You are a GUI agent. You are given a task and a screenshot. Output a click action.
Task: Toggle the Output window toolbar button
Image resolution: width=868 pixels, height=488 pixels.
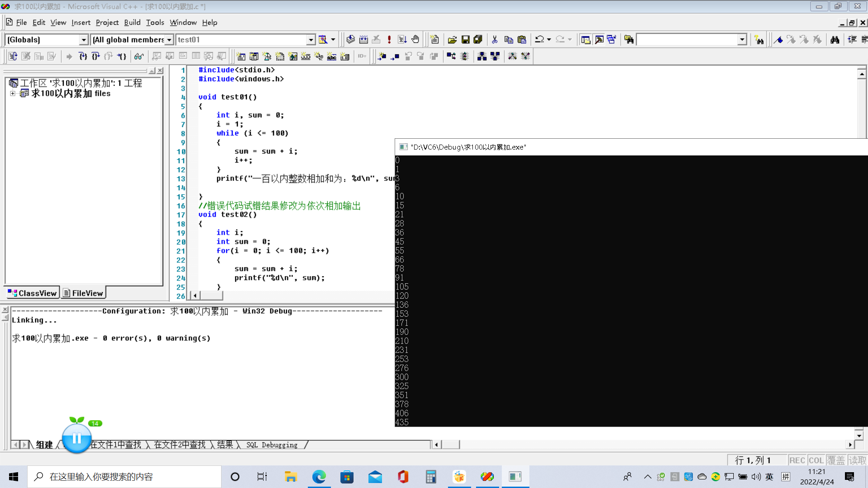599,40
